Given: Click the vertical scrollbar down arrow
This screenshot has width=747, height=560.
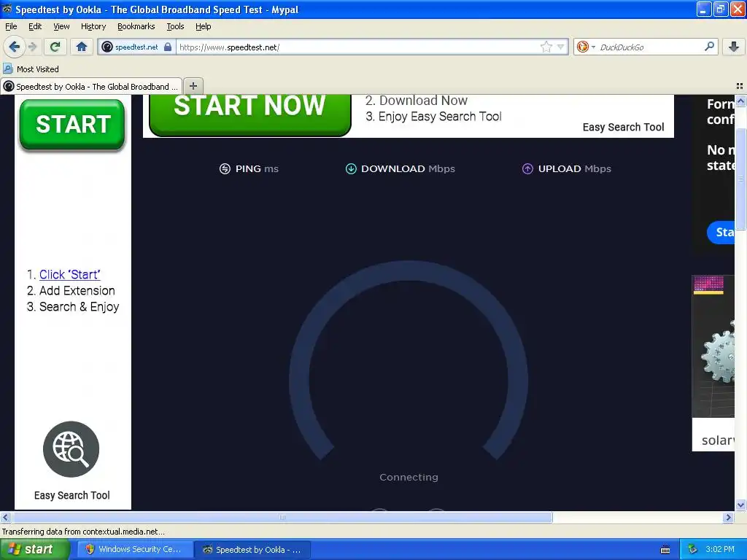Looking at the screenshot, I should click(740, 505).
